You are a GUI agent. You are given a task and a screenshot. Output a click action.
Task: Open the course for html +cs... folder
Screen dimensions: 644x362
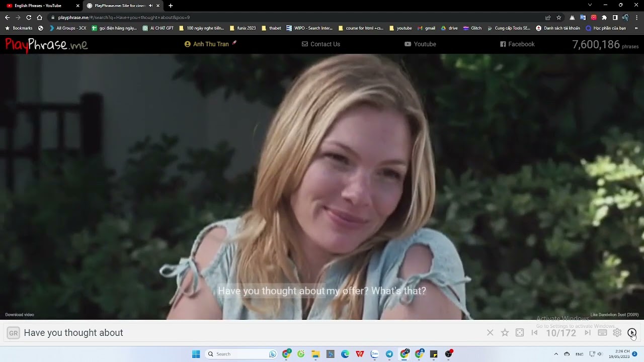[x=361, y=28]
